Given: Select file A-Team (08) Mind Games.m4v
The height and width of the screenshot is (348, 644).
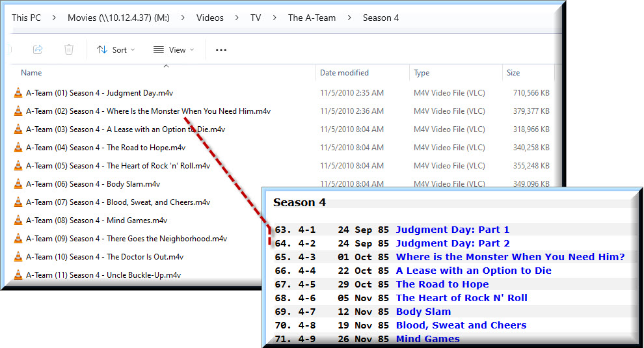Looking at the screenshot, I should pos(96,221).
